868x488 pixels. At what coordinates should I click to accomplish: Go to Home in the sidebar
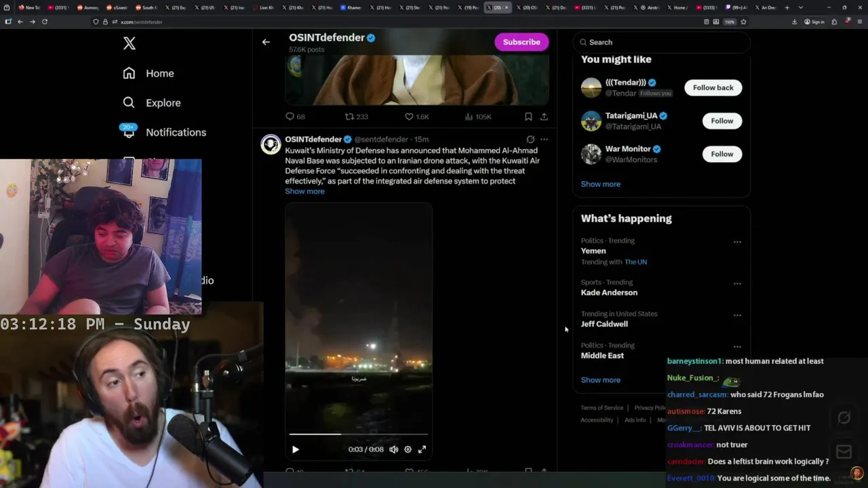[149, 73]
